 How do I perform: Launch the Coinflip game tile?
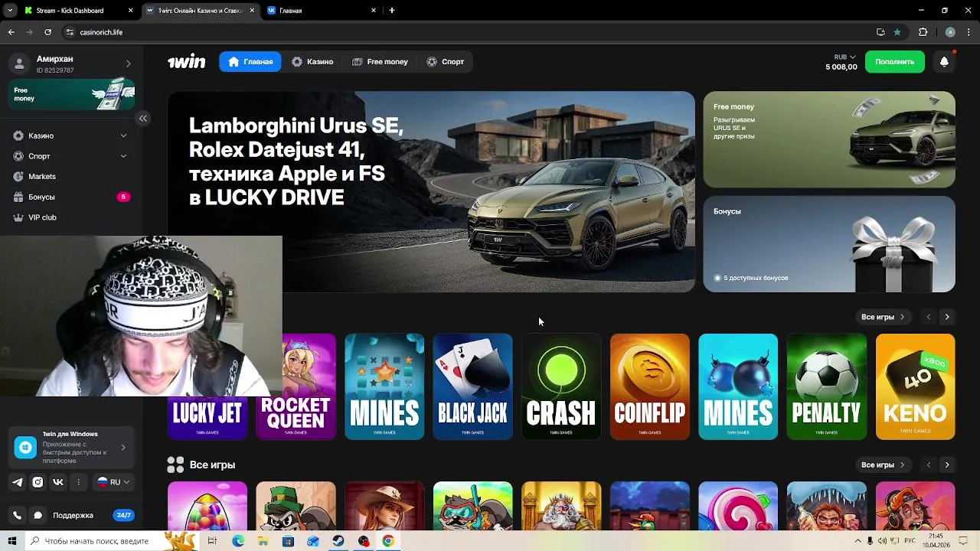[650, 386]
